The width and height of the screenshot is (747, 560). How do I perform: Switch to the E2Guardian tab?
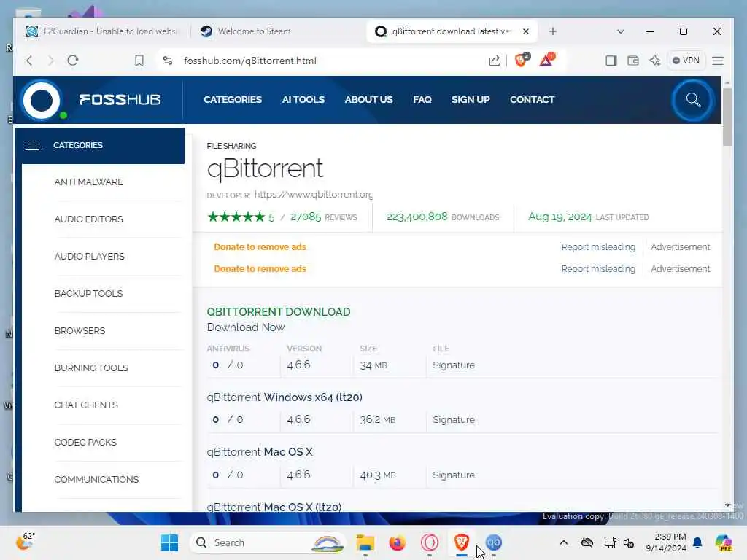(x=103, y=31)
